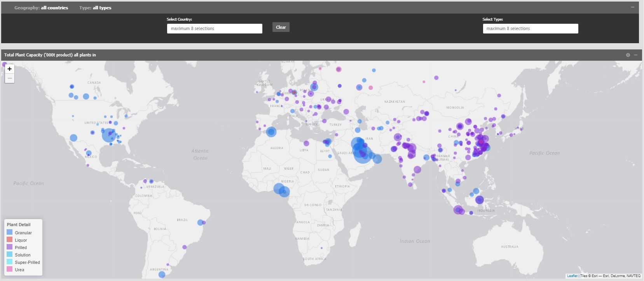Open the Leaflet attribution link
This screenshot has width=644, height=281.
pyautogui.click(x=572, y=276)
